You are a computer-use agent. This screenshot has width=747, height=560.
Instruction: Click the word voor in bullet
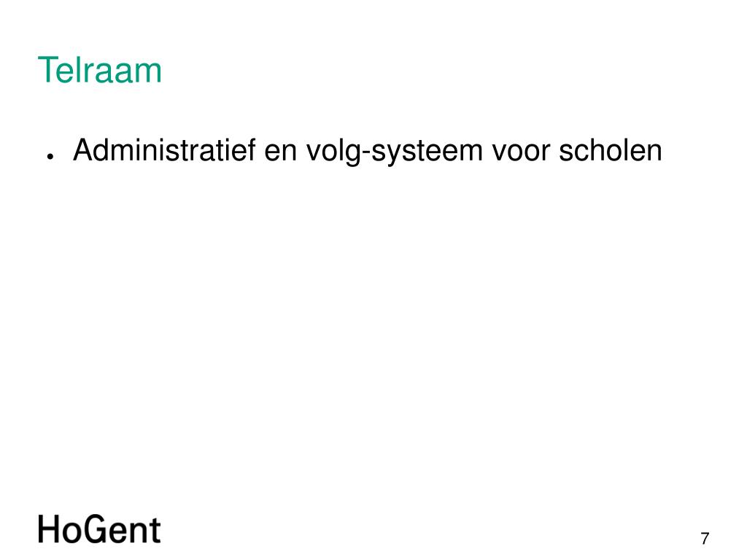click(521, 153)
